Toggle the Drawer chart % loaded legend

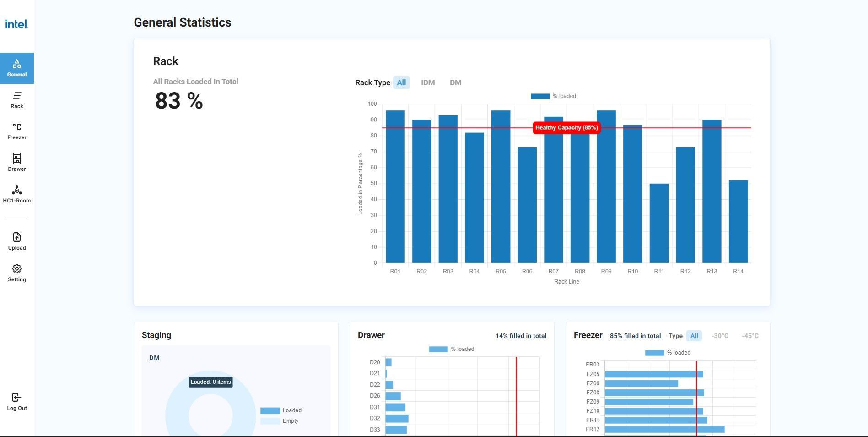[452, 349]
